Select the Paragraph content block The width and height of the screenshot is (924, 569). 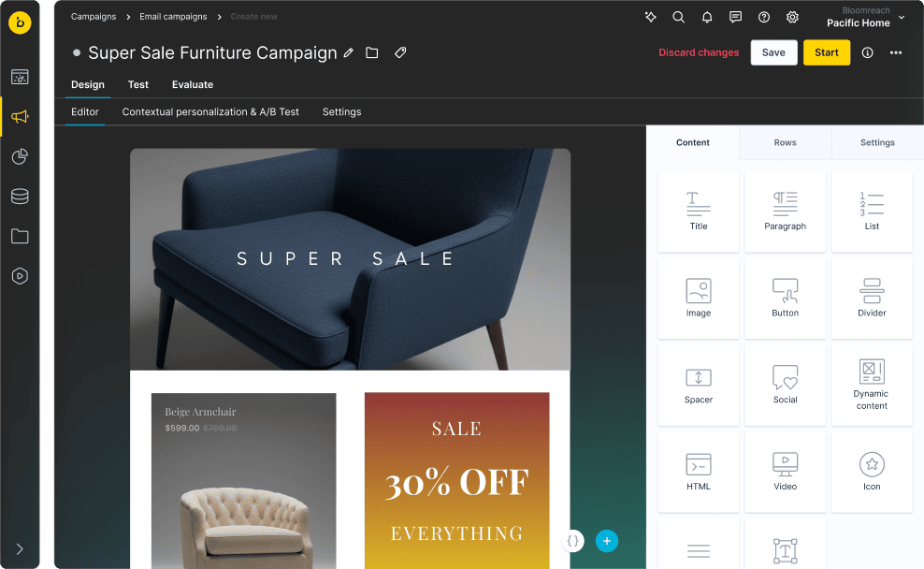[x=785, y=212]
